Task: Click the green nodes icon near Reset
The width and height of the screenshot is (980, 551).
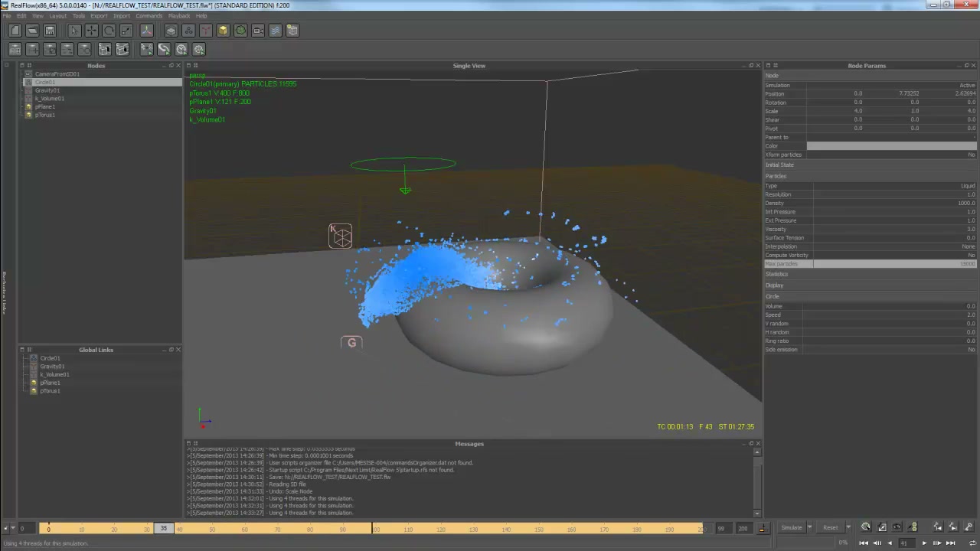Action: (913, 527)
